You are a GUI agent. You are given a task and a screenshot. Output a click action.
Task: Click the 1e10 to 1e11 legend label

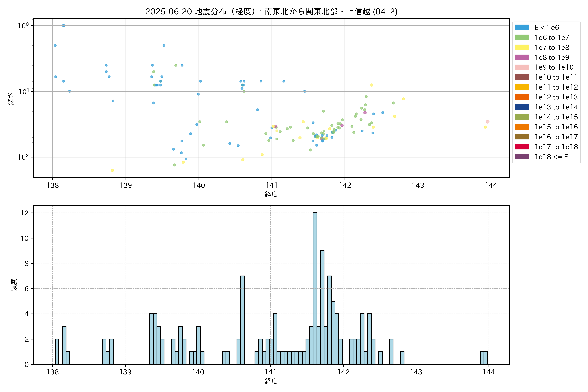556,77
